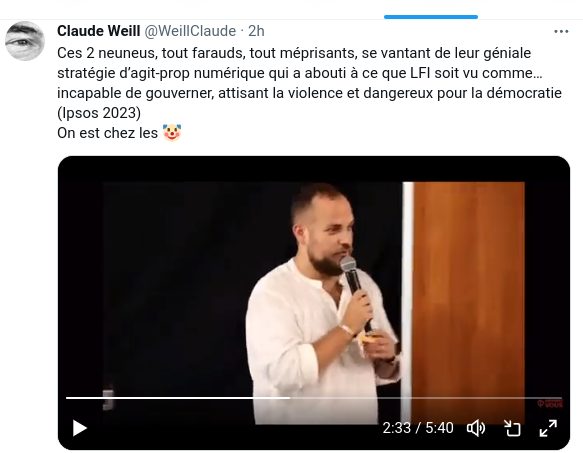The image size is (583, 453).
Task: Open the 2h timestamp link
Action: pos(256,31)
